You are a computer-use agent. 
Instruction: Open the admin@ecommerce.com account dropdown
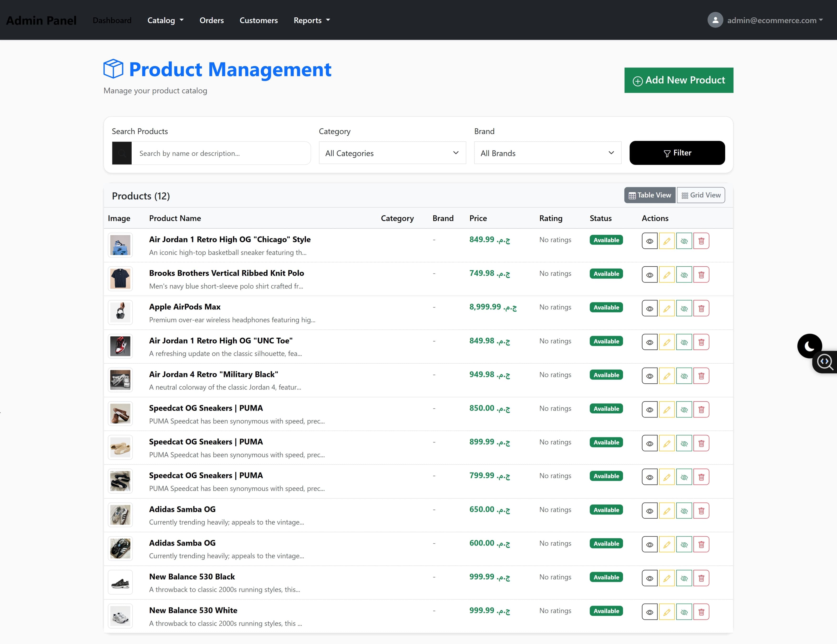tap(775, 20)
